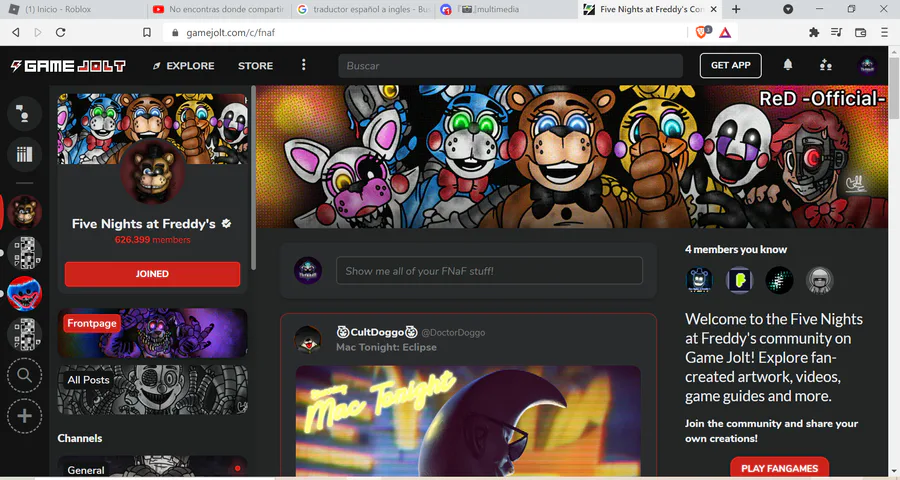Click the browser back arrow
The height and width of the screenshot is (480, 900).
coord(16,32)
